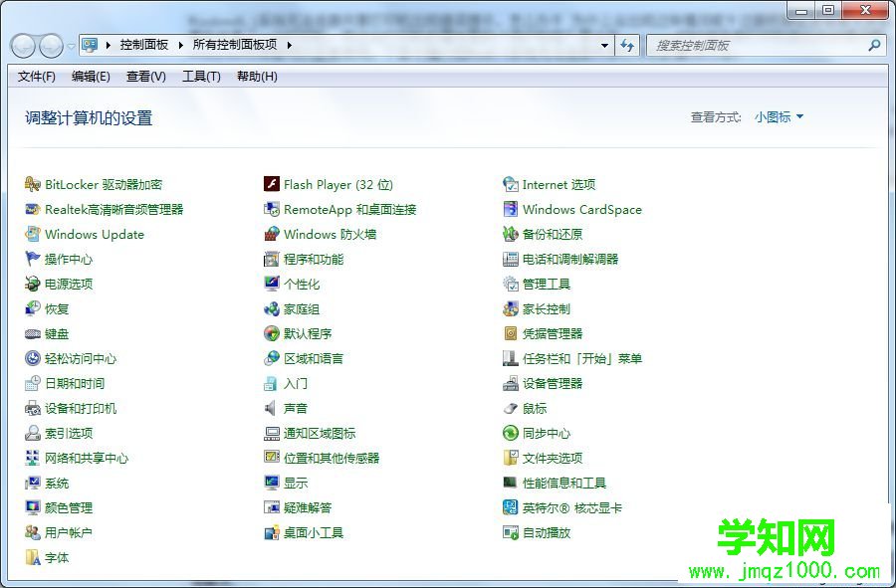Image resolution: width=896 pixels, height=588 pixels.
Task: Click the 控制面板 breadcrumb
Action: 144,45
